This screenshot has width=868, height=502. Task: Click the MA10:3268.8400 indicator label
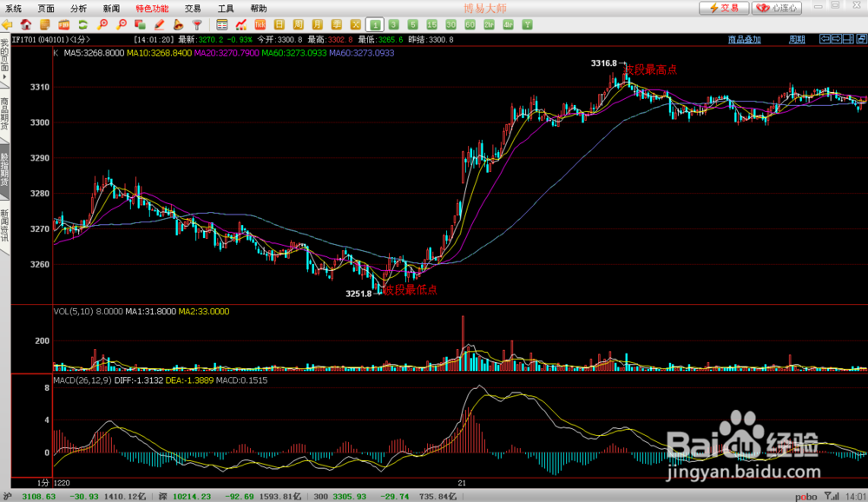tap(160, 53)
